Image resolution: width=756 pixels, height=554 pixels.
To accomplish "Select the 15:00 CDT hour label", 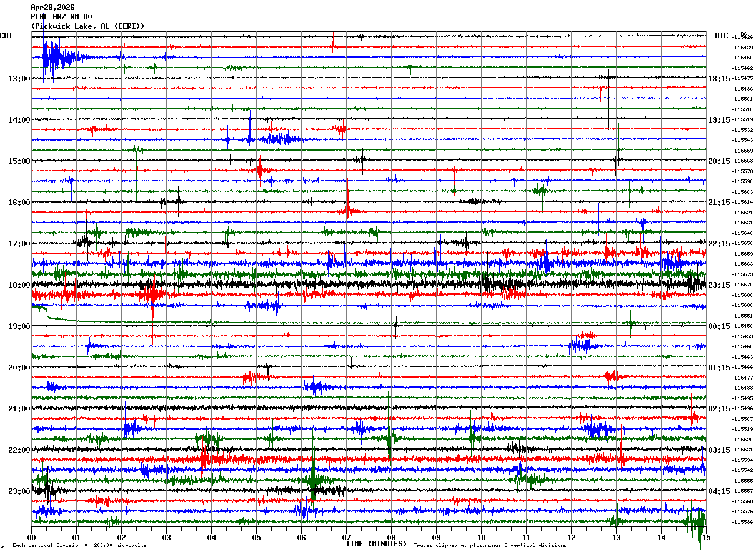I will click(x=19, y=161).
